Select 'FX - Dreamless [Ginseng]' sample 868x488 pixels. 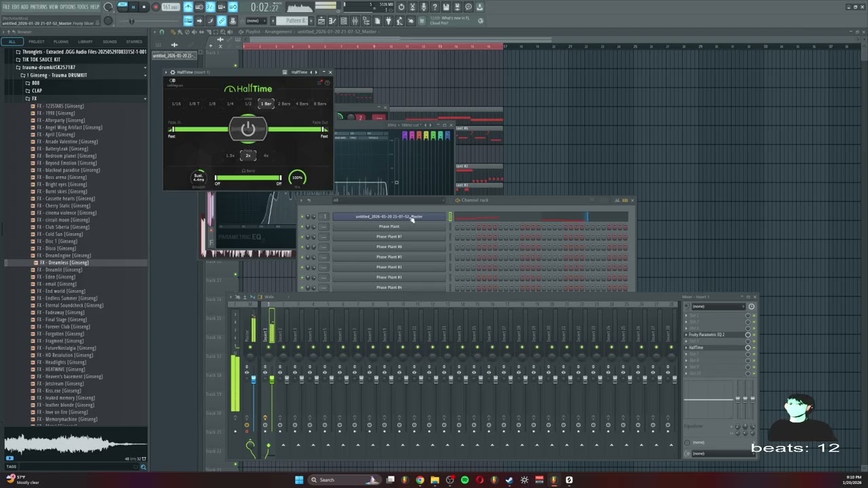64,263
